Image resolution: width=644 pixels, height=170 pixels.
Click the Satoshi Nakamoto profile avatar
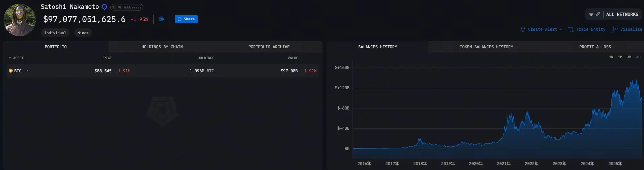20,20
